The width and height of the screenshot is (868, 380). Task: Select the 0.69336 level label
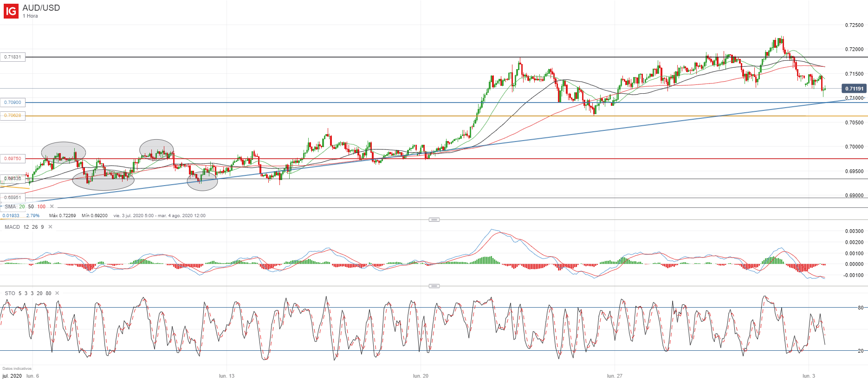click(x=13, y=179)
